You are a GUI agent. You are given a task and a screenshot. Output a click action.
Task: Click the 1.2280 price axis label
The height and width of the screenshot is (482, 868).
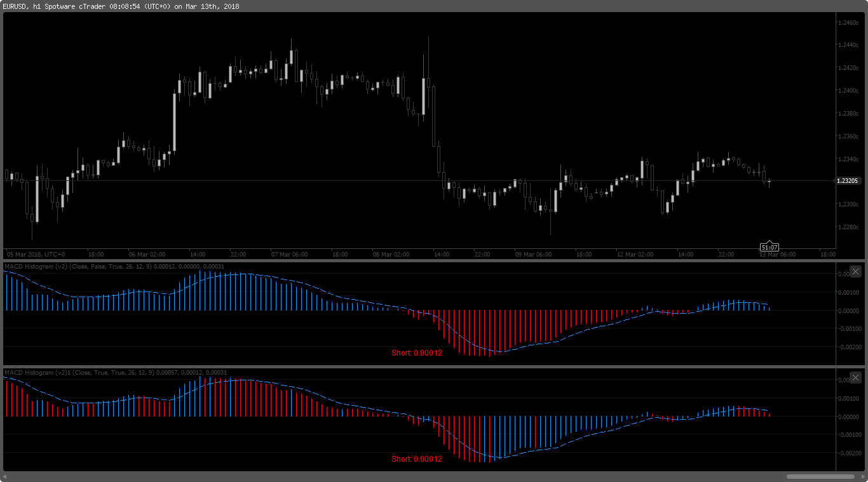pos(848,227)
